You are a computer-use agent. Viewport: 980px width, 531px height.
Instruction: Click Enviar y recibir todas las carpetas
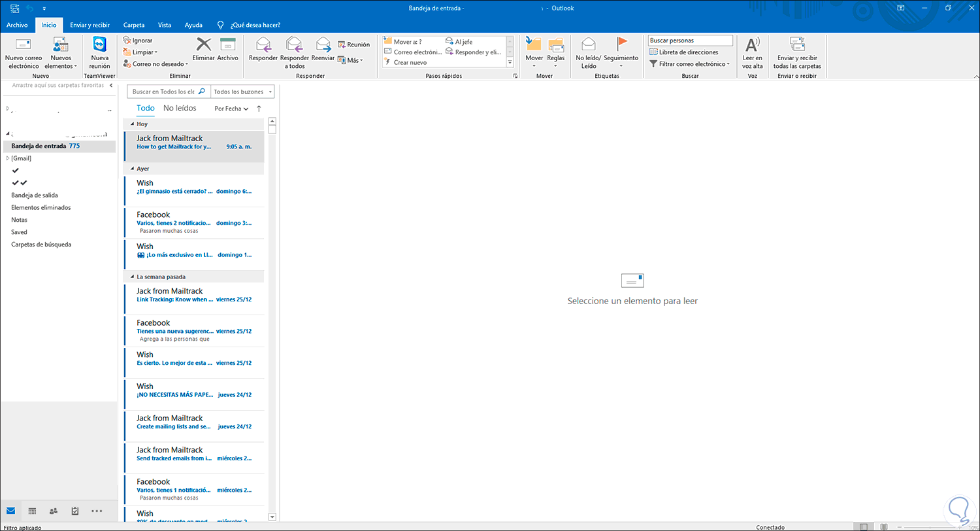(797, 54)
